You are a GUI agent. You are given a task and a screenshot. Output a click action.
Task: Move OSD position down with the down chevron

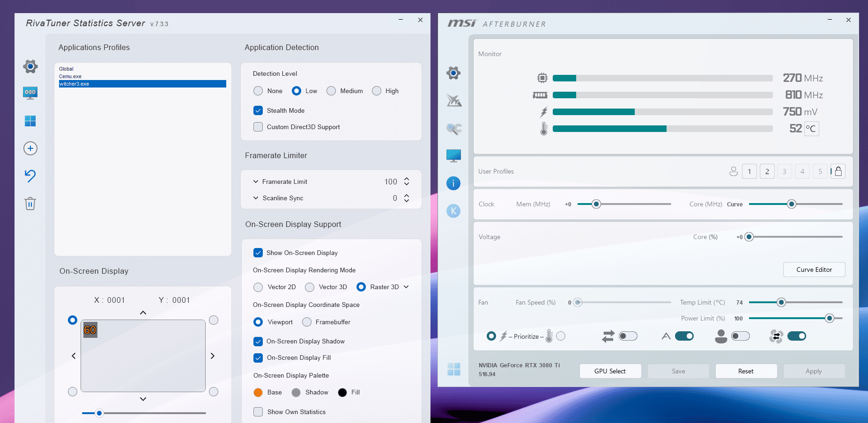(143, 399)
